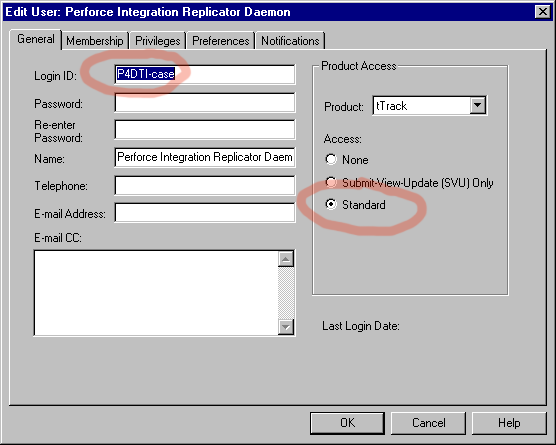The height and width of the screenshot is (445, 556).
Task: Click E-mail CC scrollbar up arrow
Action: click(x=286, y=259)
